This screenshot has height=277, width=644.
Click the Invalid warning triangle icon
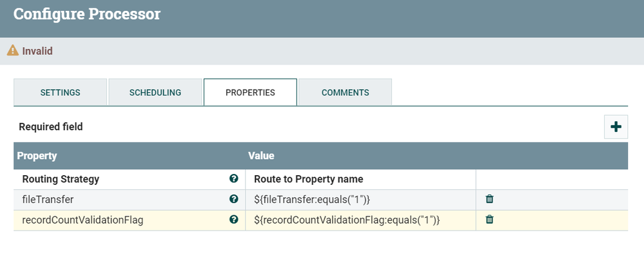[13, 50]
